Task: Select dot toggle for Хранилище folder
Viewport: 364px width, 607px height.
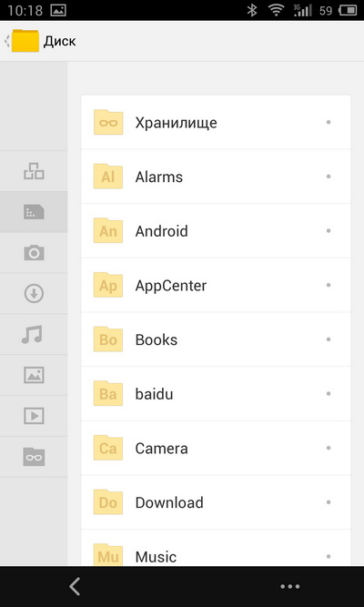Action: tap(329, 122)
